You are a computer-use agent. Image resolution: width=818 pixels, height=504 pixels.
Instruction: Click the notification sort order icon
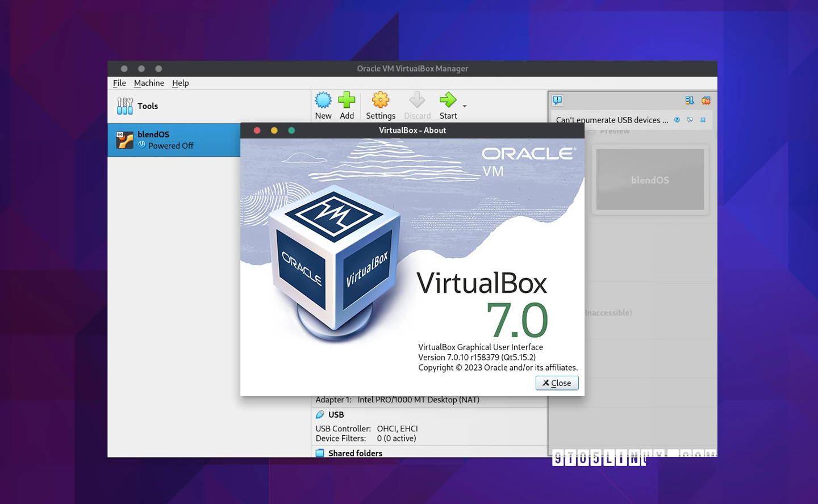[690, 100]
